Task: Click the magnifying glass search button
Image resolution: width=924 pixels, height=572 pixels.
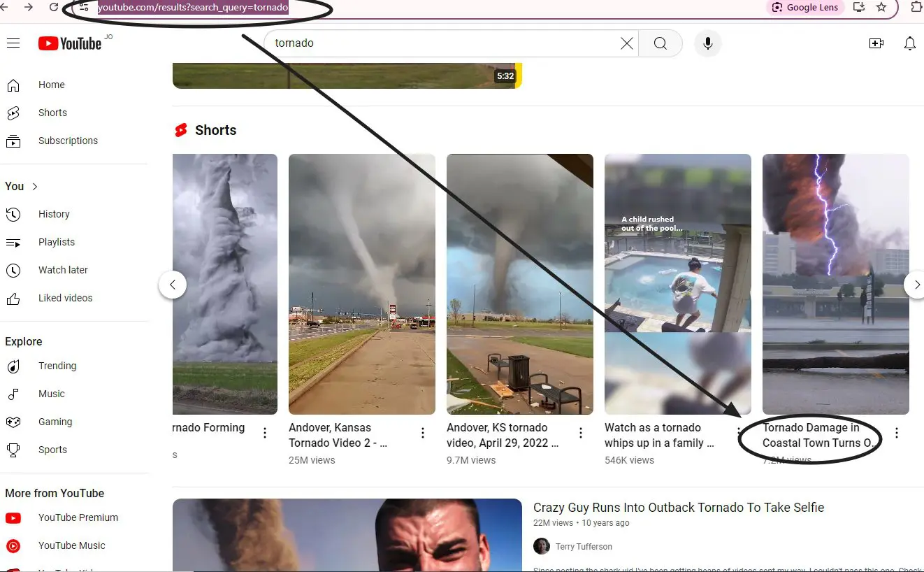Action: tap(660, 43)
